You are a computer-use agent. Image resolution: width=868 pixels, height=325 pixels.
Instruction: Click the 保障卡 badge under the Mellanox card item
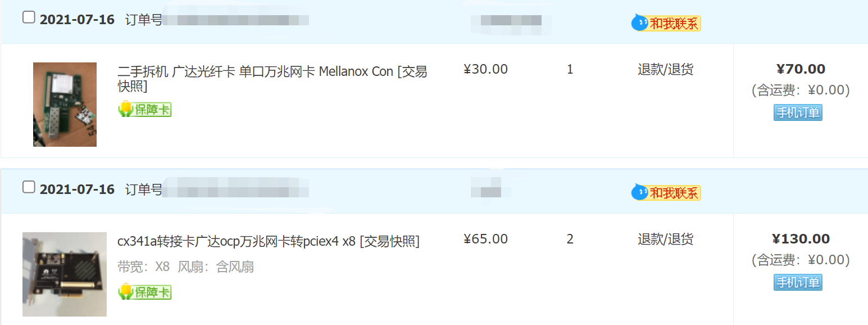pos(145,110)
